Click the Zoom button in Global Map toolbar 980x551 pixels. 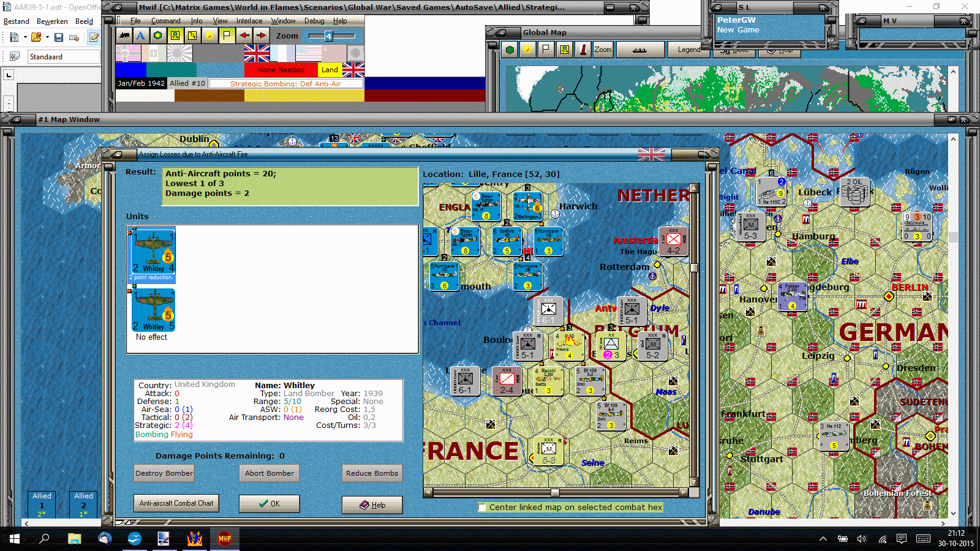(603, 50)
